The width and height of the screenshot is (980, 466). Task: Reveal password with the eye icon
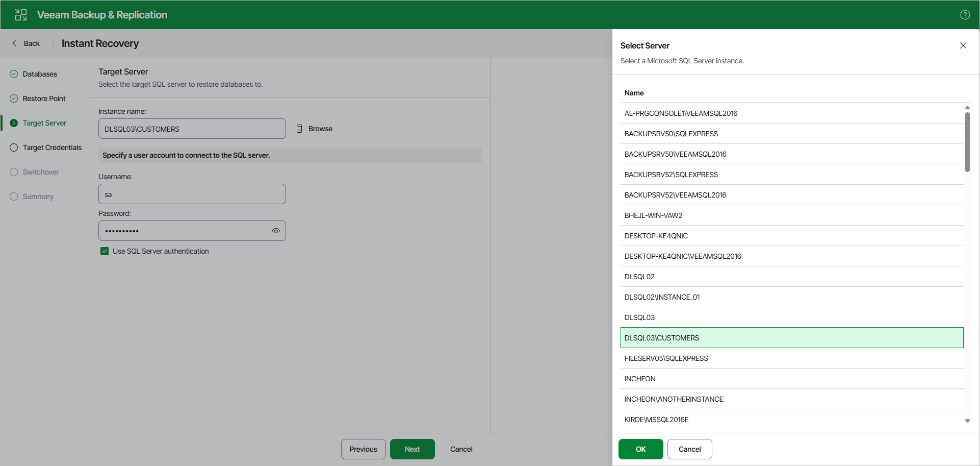point(276,231)
